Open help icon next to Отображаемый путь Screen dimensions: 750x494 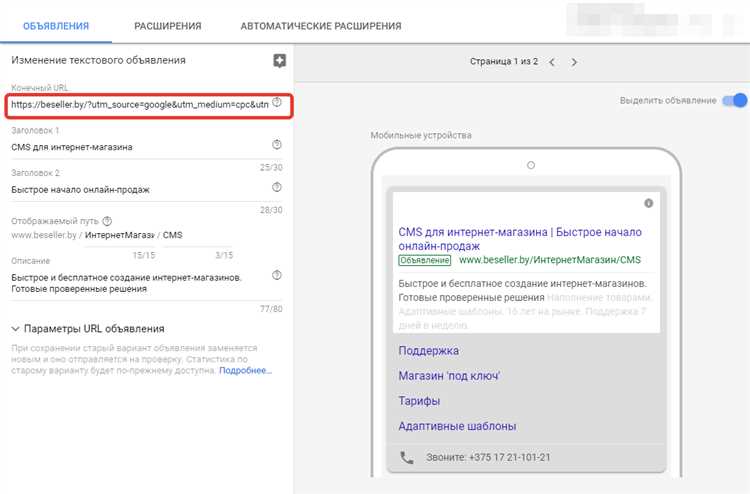pyautogui.click(x=108, y=221)
